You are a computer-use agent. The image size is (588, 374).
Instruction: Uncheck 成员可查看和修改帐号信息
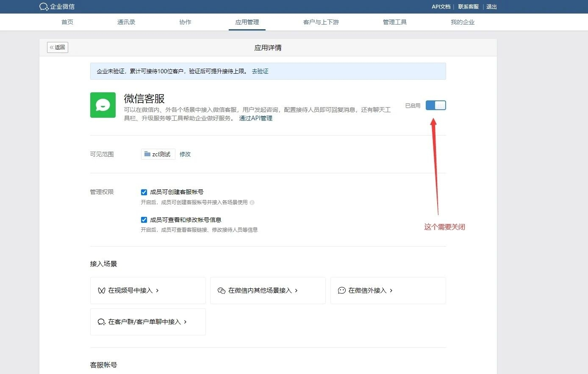click(x=144, y=220)
